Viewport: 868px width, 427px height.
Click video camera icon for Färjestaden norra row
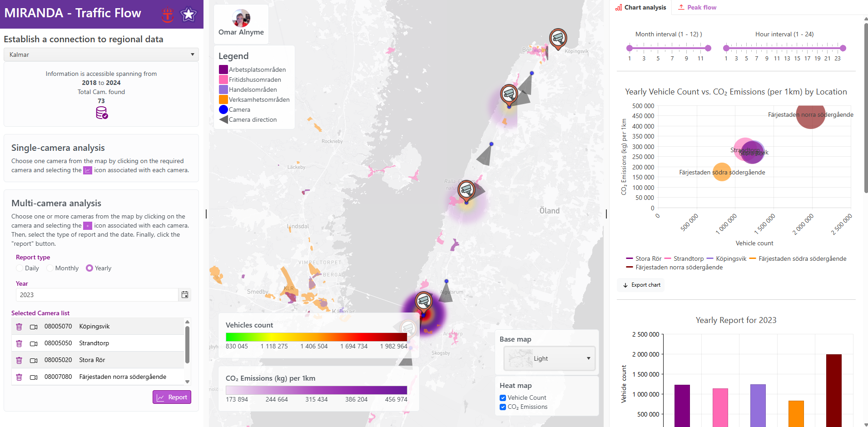click(34, 377)
